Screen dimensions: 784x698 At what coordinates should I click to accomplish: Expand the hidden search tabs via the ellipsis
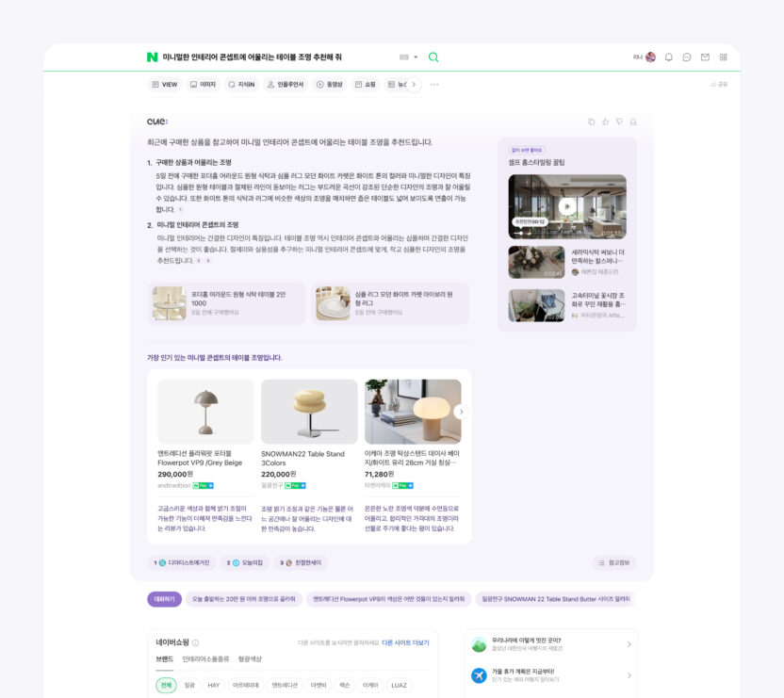click(x=433, y=85)
